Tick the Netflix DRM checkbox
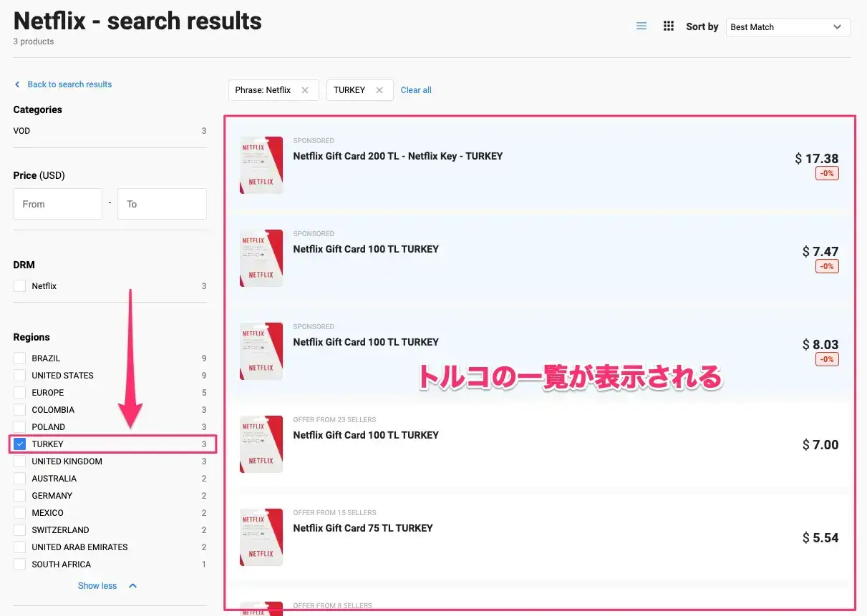 tap(20, 286)
